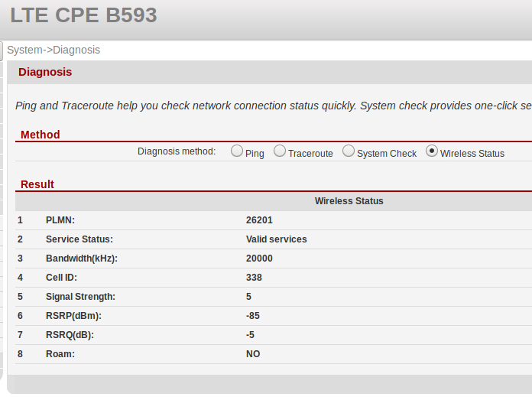Click the Service Status row label

coord(79,239)
